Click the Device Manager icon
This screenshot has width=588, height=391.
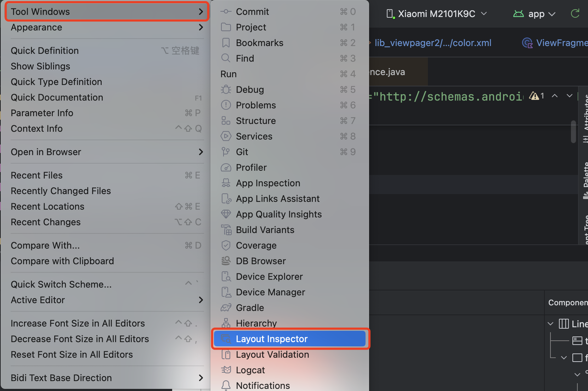coord(226,292)
